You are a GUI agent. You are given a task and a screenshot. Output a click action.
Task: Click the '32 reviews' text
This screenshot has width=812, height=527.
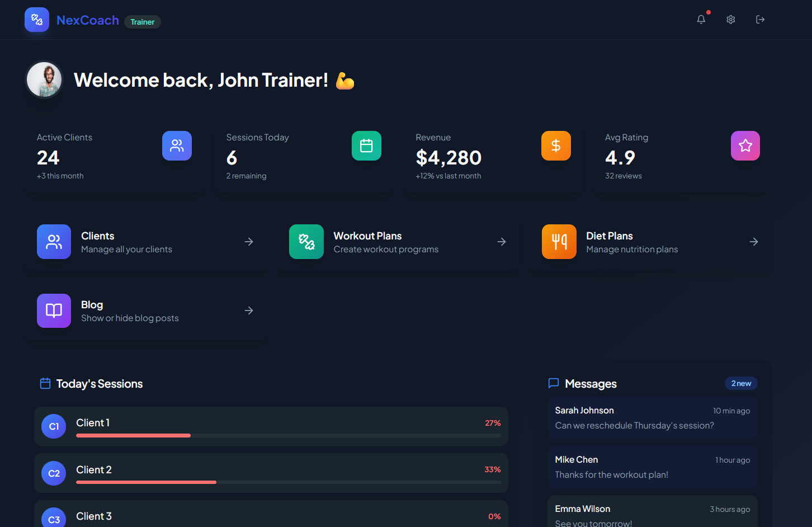pos(624,176)
